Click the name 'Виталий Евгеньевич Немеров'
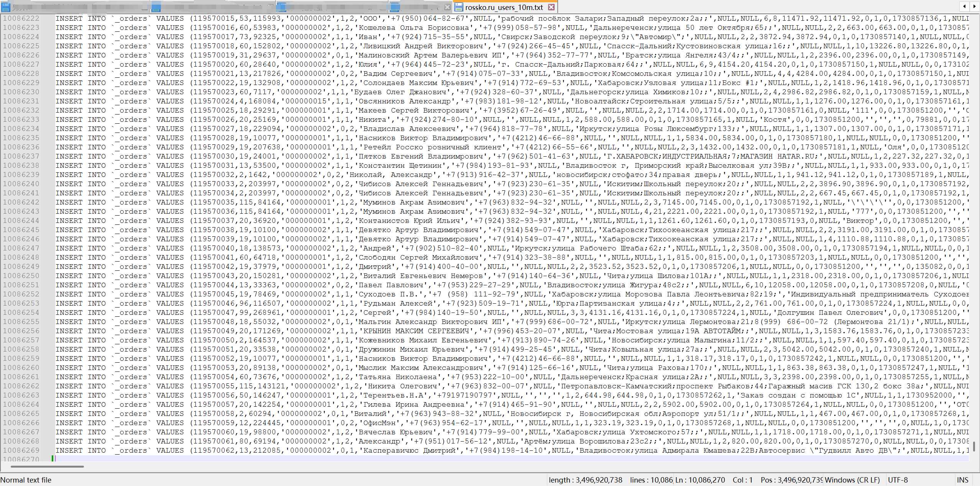 pyautogui.click(x=423, y=276)
